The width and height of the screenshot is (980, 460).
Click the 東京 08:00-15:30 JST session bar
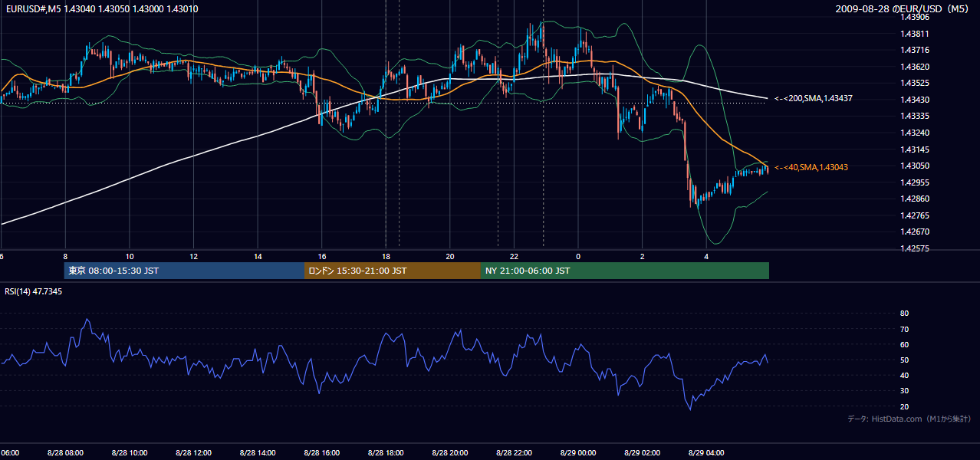click(184, 271)
